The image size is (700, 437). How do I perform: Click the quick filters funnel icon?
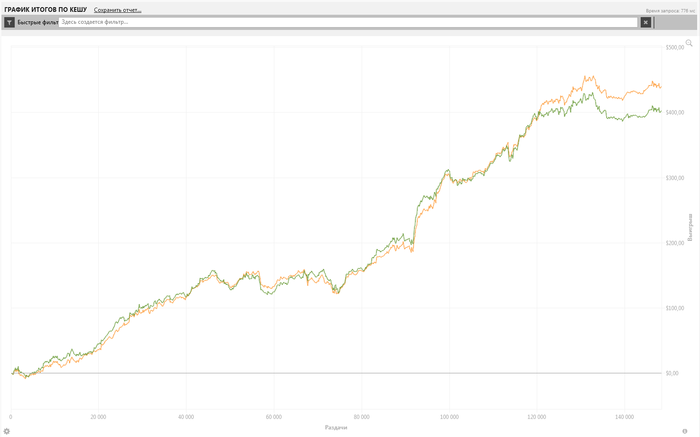click(x=9, y=22)
